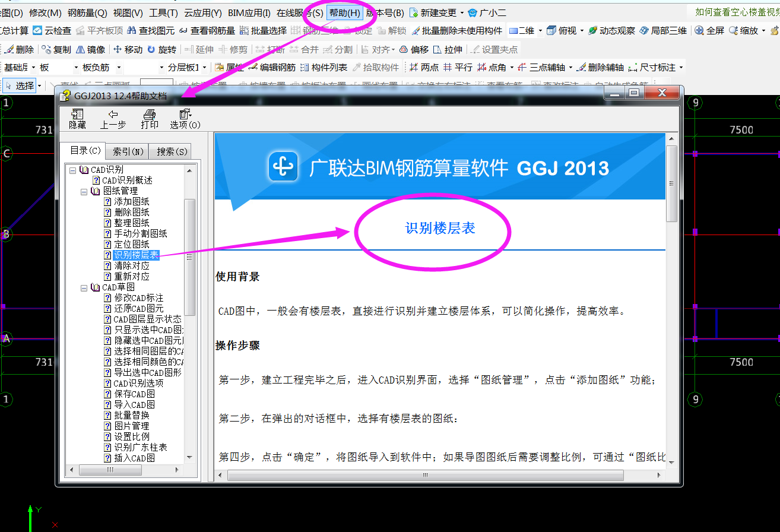Select the 镜像 mirror tool
This screenshot has height=532, width=780.
91,50
